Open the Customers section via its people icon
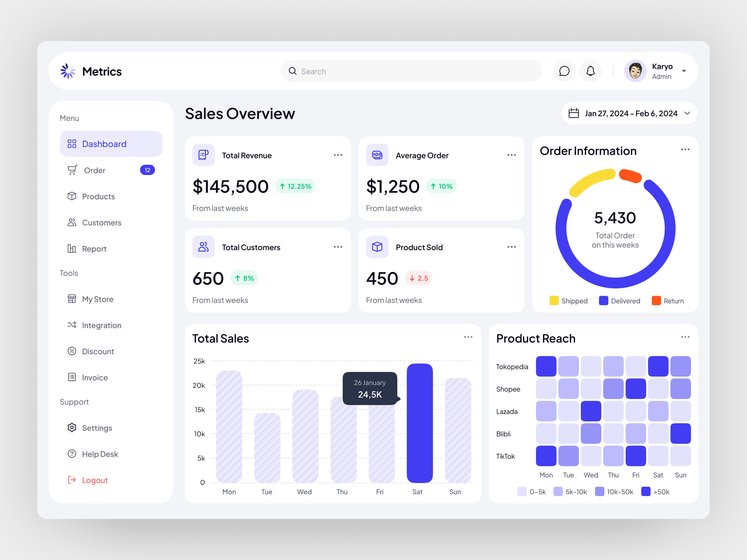 [72, 222]
